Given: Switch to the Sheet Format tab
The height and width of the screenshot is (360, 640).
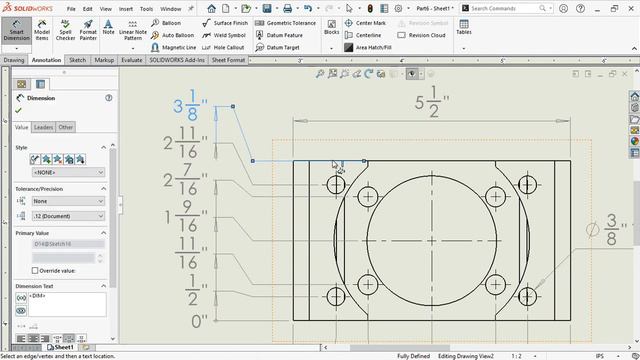Looking at the screenshot, I should click(228, 60).
